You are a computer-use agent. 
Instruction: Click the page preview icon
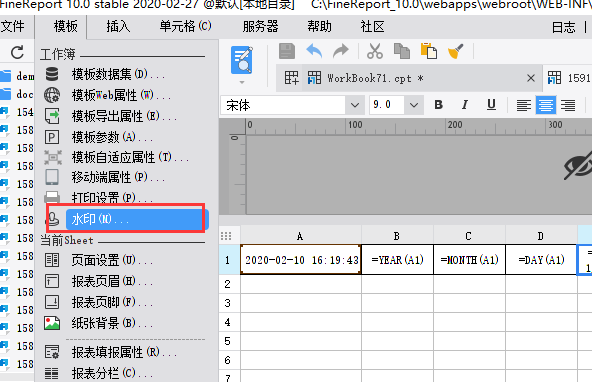tap(242, 60)
